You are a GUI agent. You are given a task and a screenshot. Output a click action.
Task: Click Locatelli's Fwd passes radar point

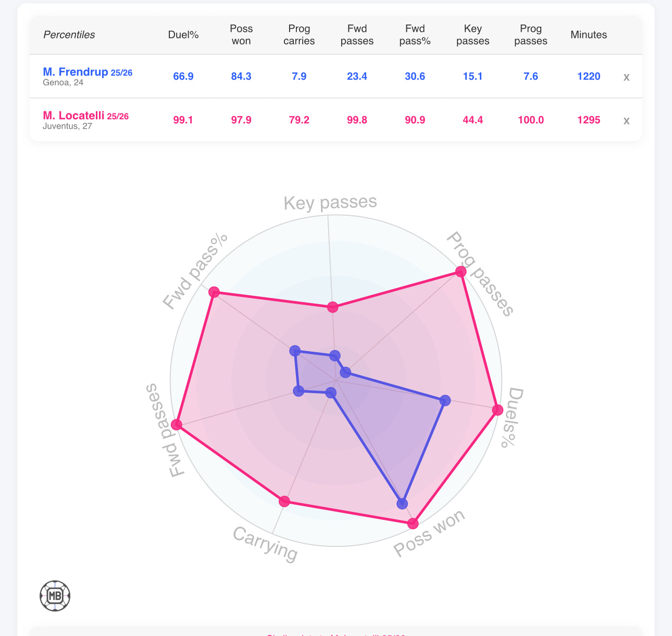click(x=177, y=425)
